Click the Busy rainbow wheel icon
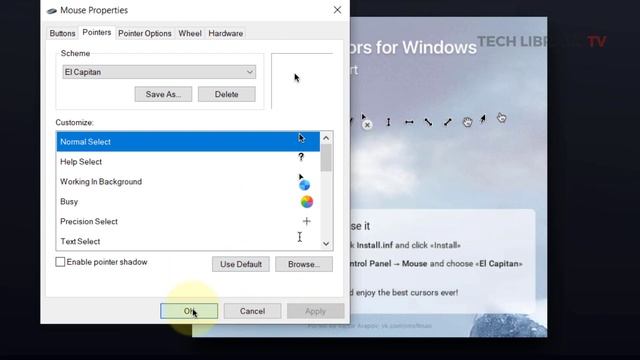Image resolution: width=640 pixels, height=360 pixels. [x=307, y=202]
